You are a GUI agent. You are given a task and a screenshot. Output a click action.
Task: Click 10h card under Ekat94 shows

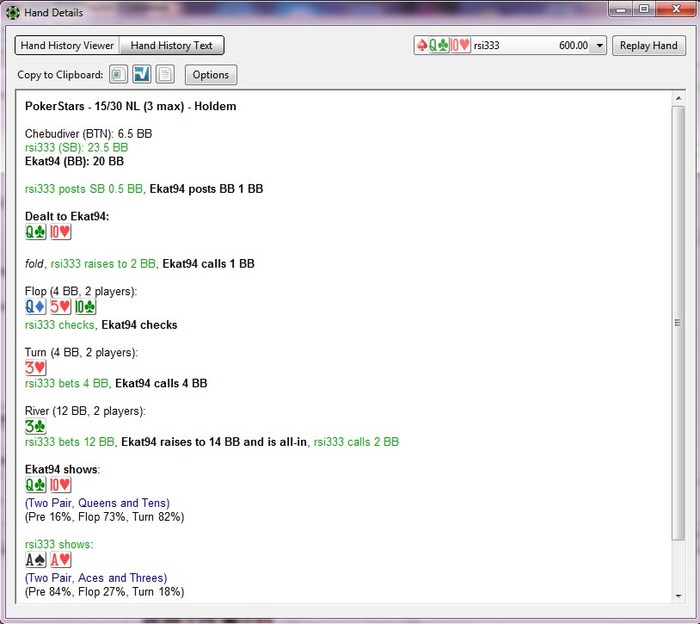pos(60,485)
